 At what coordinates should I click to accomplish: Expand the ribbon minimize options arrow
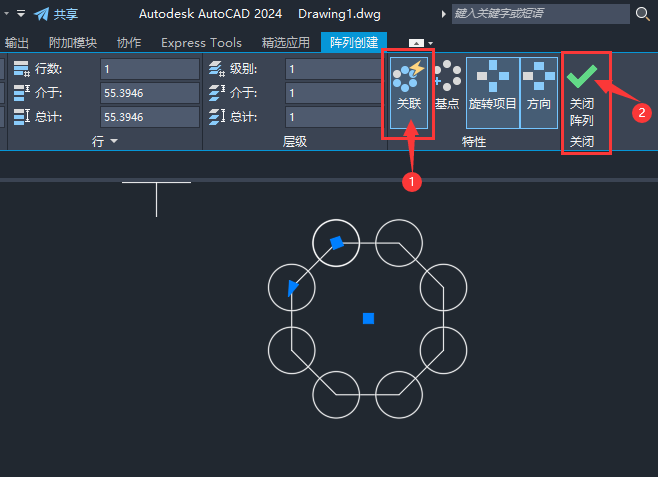coord(431,43)
